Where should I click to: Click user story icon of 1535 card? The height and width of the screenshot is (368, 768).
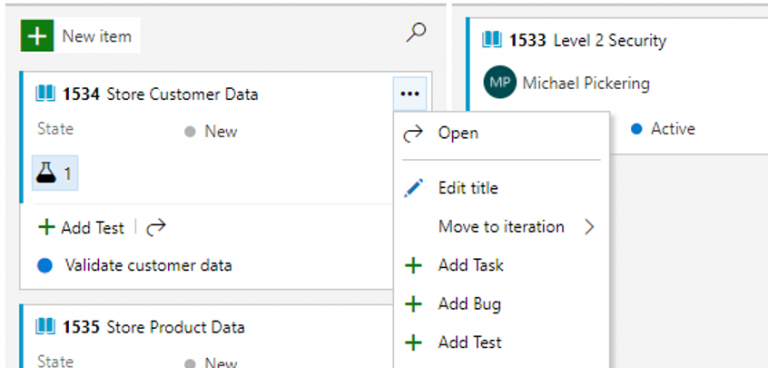pos(45,326)
